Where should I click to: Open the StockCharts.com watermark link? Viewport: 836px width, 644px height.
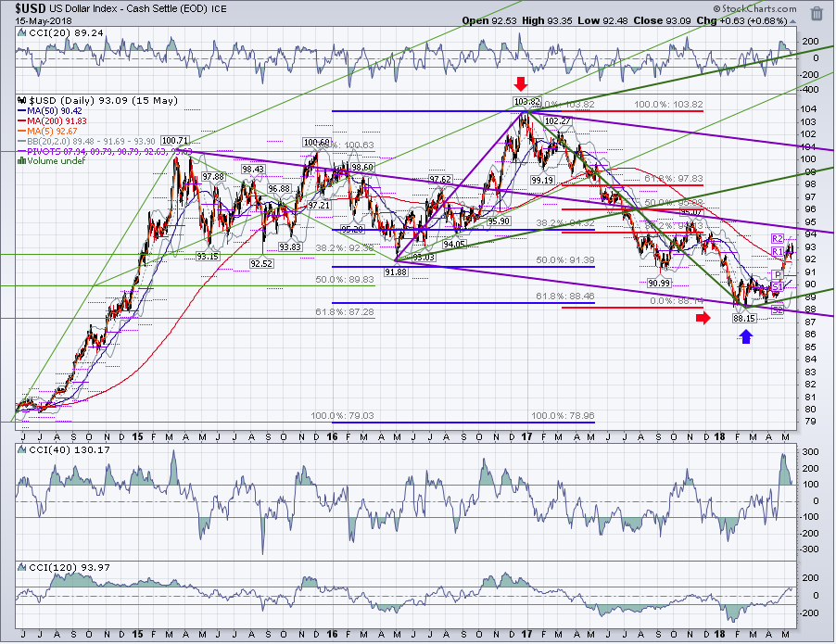[755, 8]
